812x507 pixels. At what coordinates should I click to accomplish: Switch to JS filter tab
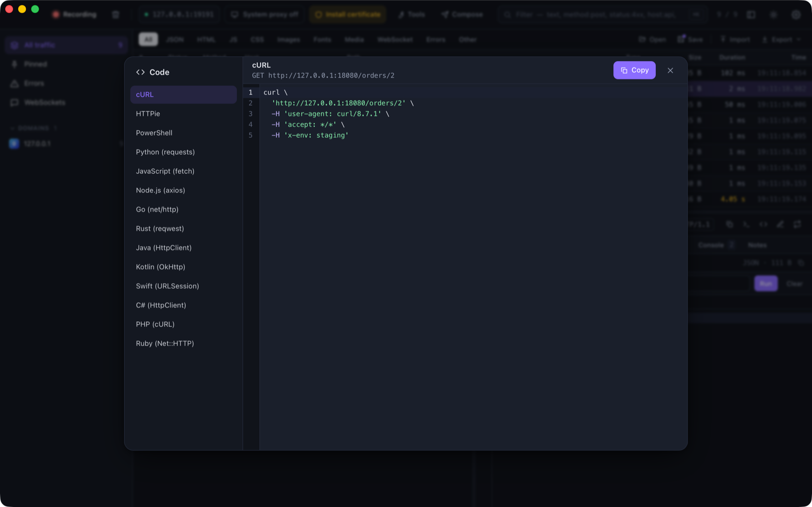tap(233, 39)
